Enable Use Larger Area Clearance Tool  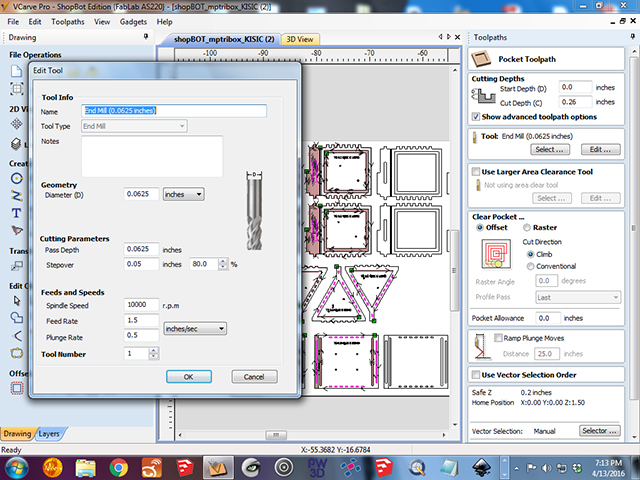(x=476, y=172)
